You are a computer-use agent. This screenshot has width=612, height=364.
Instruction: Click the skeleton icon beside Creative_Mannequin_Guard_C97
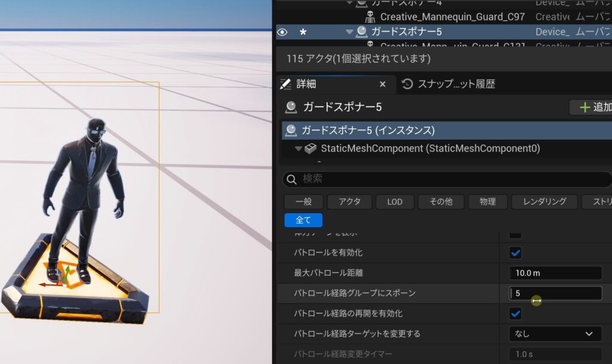[370, 17]
